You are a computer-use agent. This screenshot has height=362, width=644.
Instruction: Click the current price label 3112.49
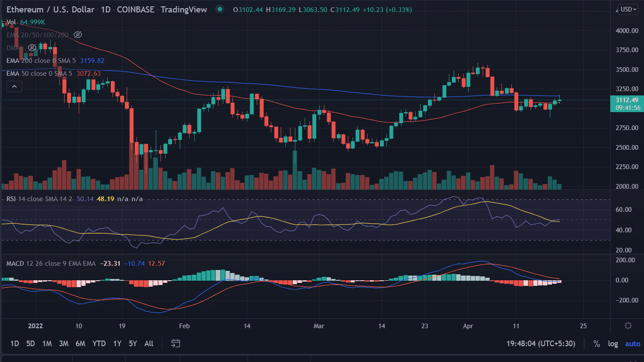coord(626,100)
